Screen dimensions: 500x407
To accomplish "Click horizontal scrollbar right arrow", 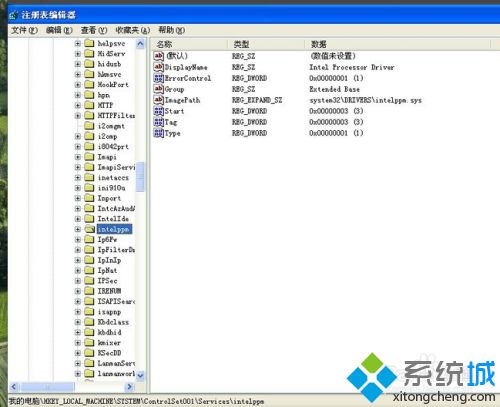I will pos(130,387).
